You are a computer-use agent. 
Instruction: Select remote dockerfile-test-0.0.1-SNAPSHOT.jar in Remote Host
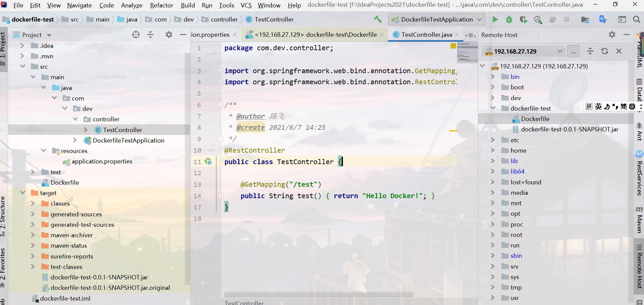pyautogui.click(x=569, y=129)
